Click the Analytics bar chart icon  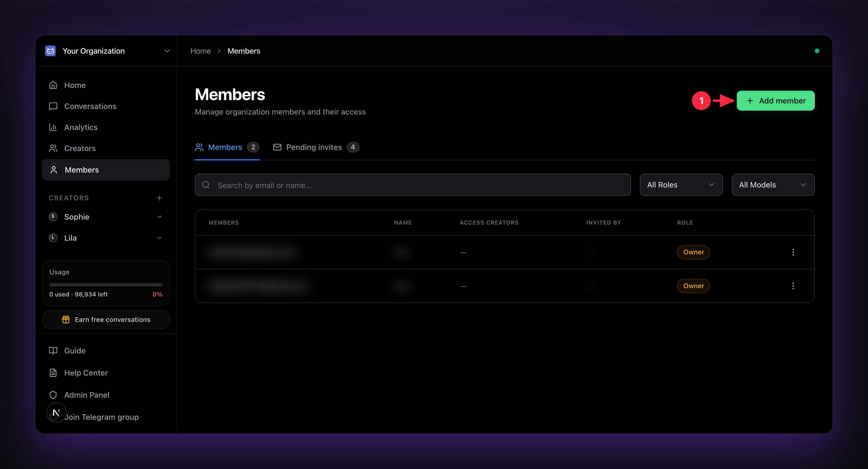point(53,127)
